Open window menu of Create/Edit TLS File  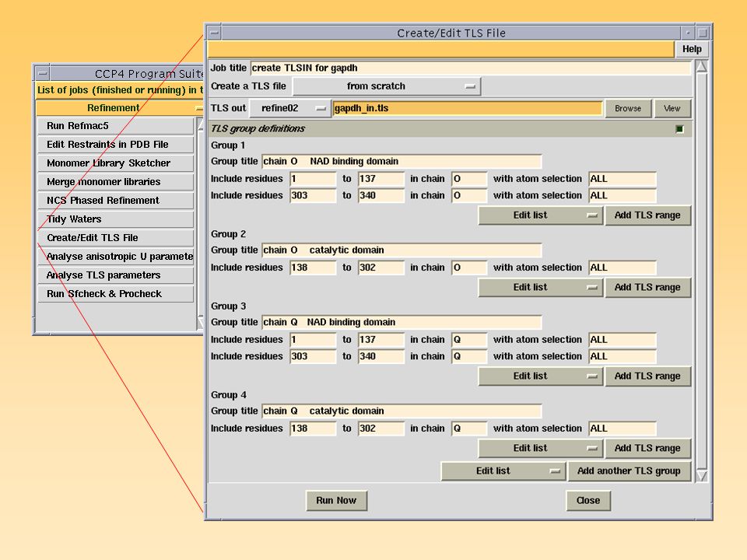tap(215, 33)
